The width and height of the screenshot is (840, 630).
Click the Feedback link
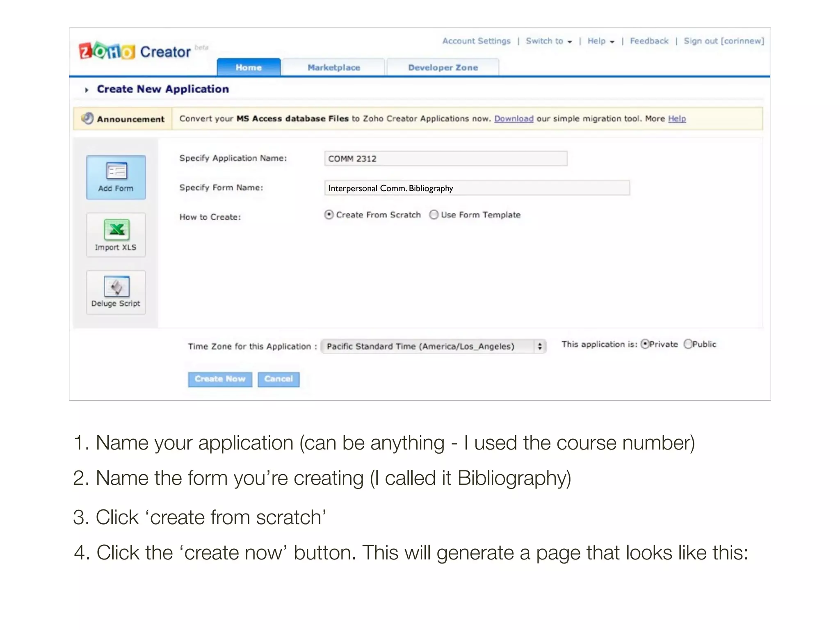pos(649,41)
